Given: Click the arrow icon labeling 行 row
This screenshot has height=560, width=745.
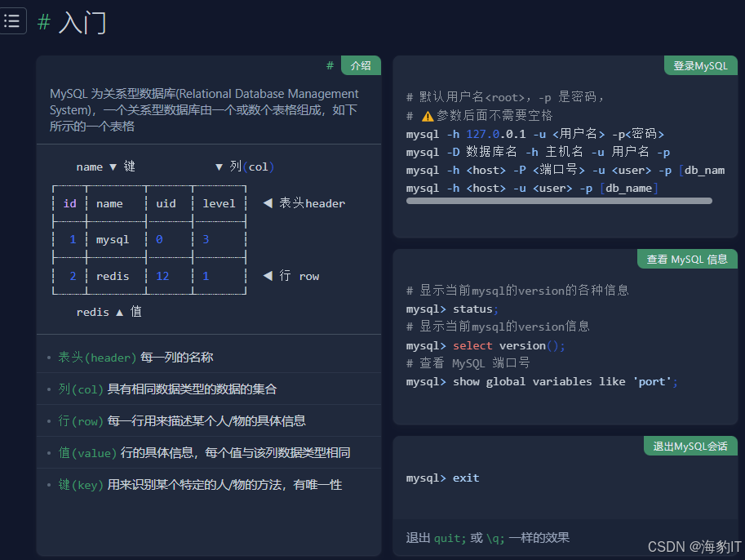Looking at the screenshot, I should point(269,276).
